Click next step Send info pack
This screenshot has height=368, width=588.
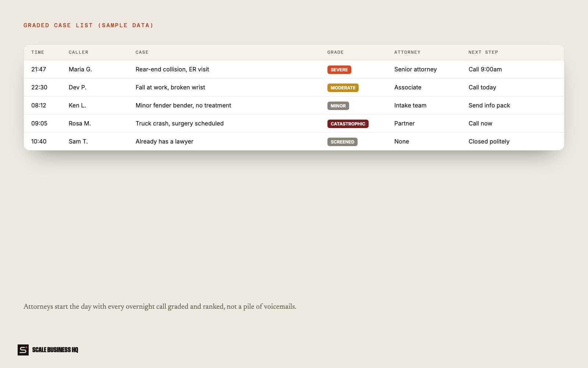tap(490, 105)
